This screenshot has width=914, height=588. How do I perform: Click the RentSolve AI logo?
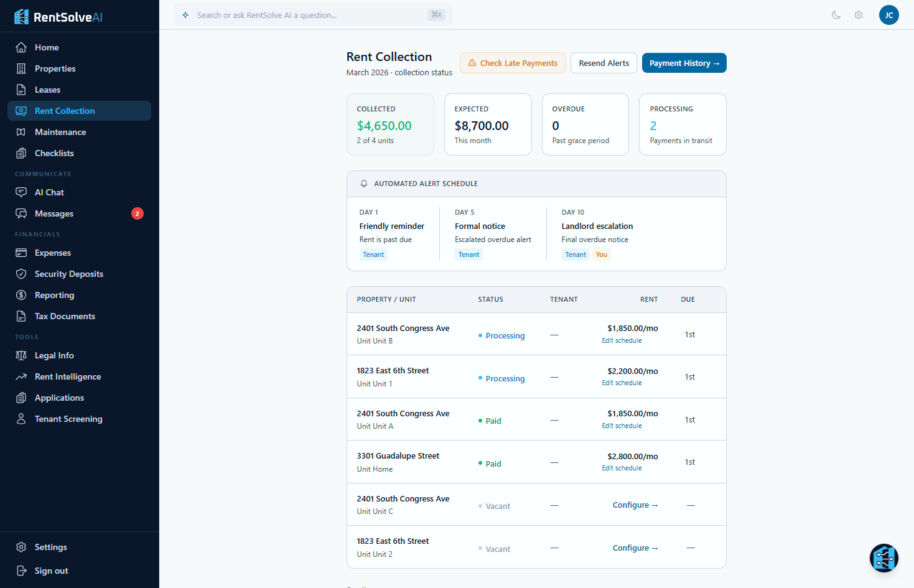(58, 17)
